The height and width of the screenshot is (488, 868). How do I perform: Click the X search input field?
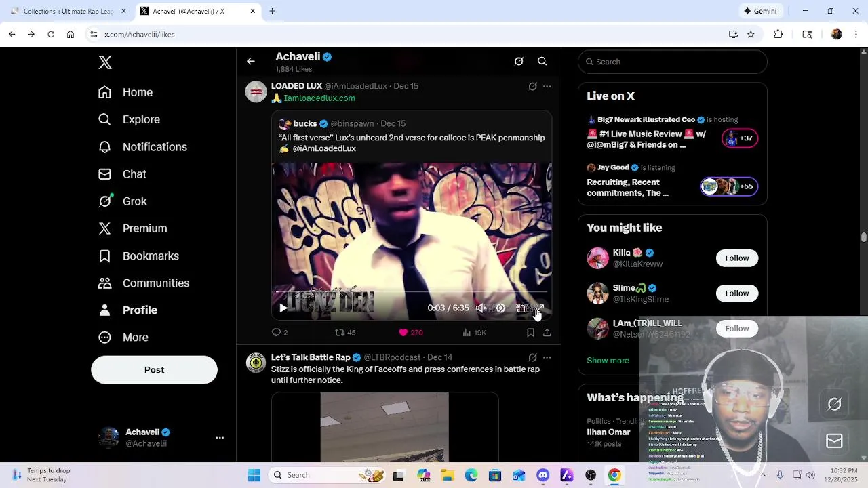click(x=673, y=62)
